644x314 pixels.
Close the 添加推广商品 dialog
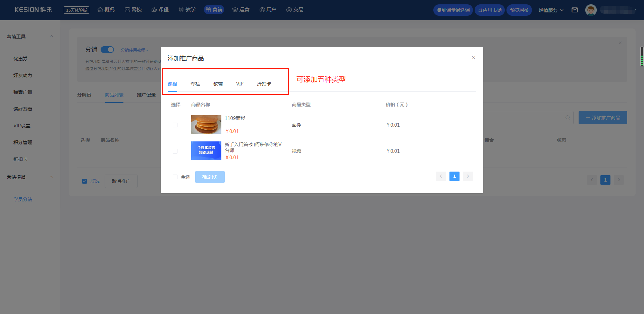tap(474, 58)
